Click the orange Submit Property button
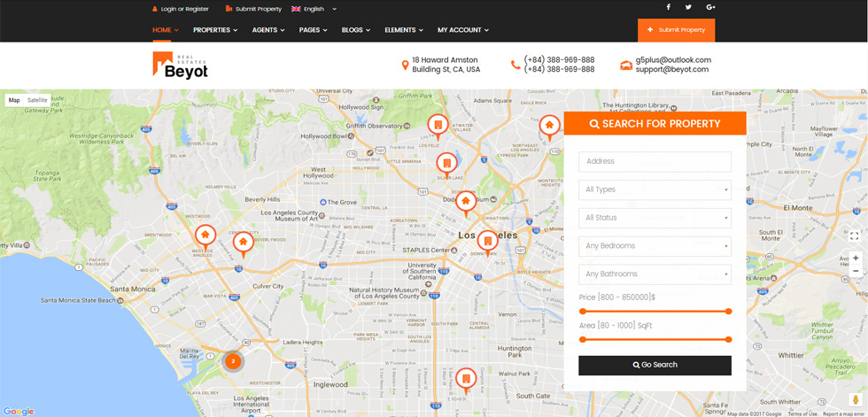 click(677, 30)
